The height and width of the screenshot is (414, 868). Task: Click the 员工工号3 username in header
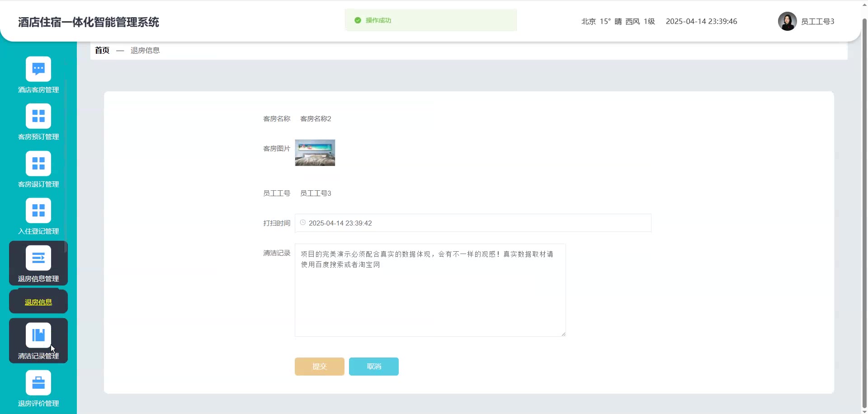pyautogui.click(x=817, y=21)
